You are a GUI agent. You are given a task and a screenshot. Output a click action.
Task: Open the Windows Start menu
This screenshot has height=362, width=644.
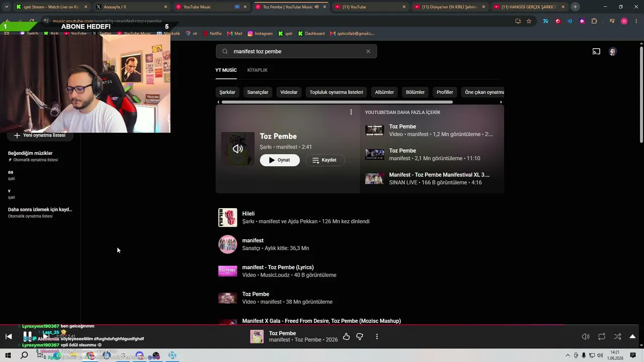[x=8, y=355]
